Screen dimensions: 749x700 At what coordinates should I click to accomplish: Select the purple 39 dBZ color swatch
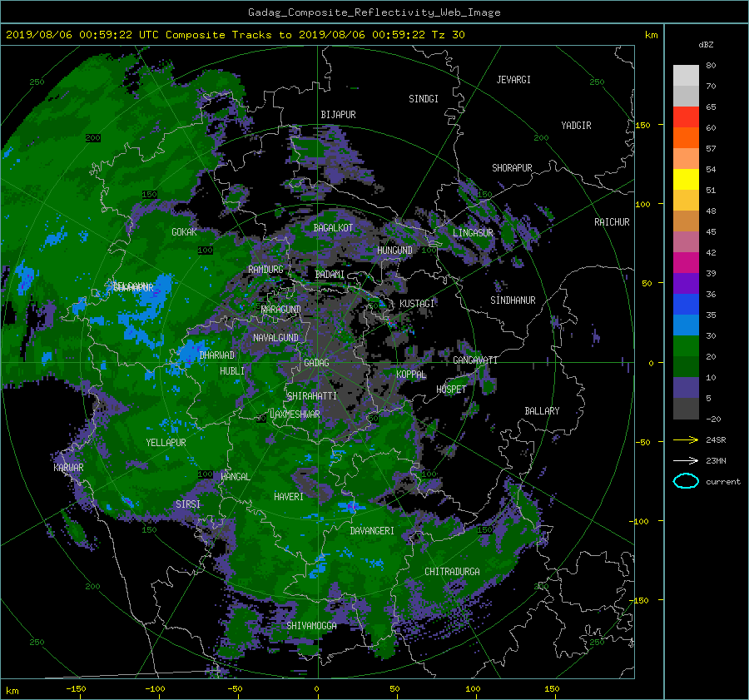point(686,283)
